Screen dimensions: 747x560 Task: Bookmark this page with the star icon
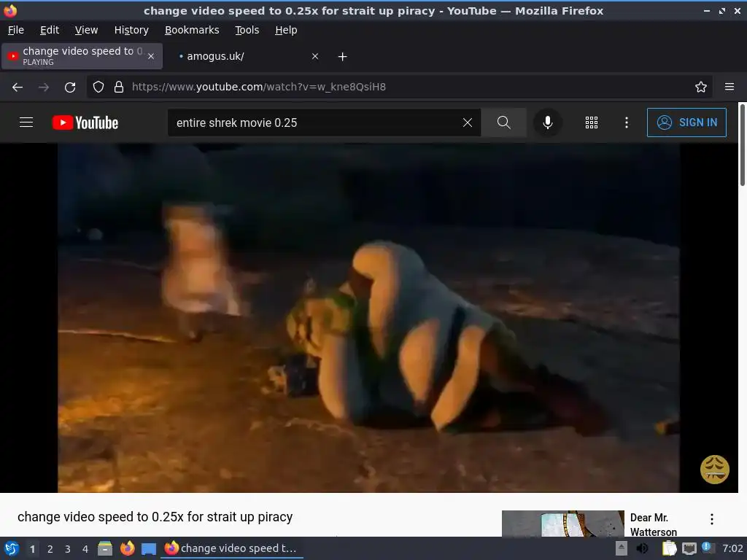tap(701, 87)
